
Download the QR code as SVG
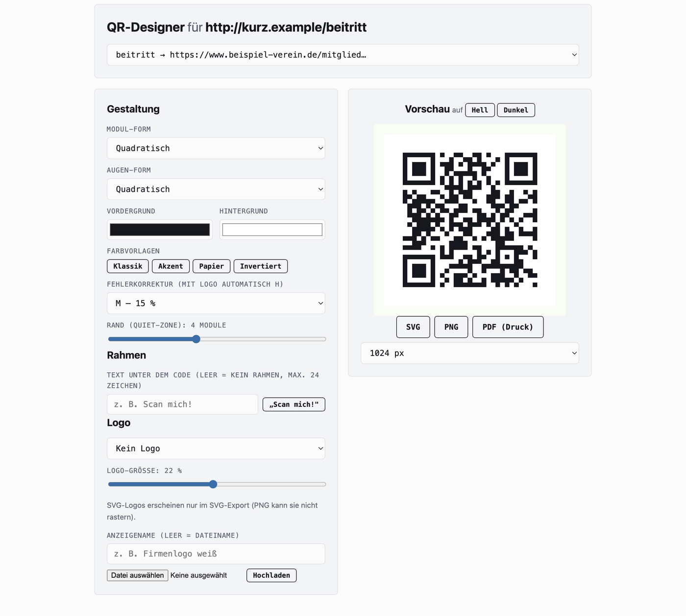point(413,327)
